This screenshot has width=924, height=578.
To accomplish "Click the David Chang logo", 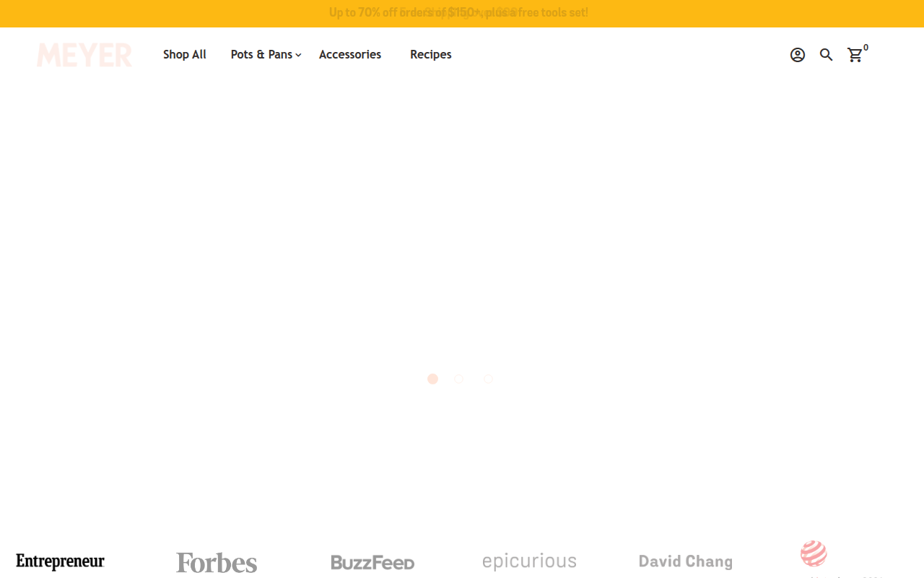I will 686,561.
